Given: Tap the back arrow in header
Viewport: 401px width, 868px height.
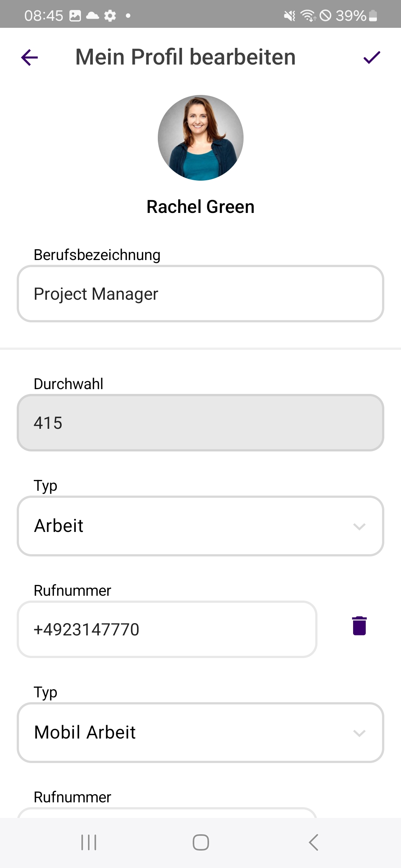Looking at the screenshot, I should point(30,57).
